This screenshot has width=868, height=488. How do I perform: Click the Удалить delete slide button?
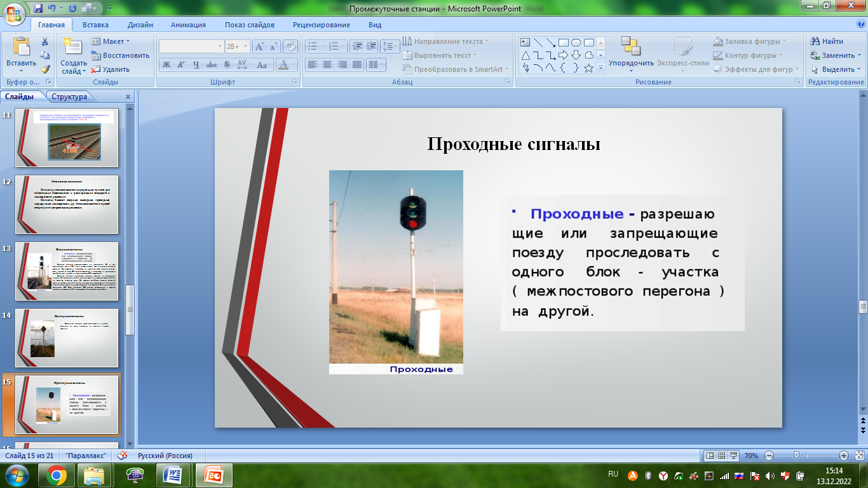111,69
